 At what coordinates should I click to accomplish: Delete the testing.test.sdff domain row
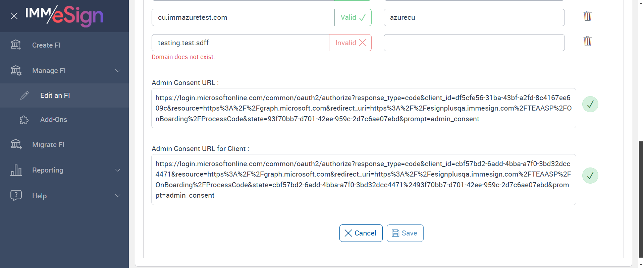click(x=587, y=41)
